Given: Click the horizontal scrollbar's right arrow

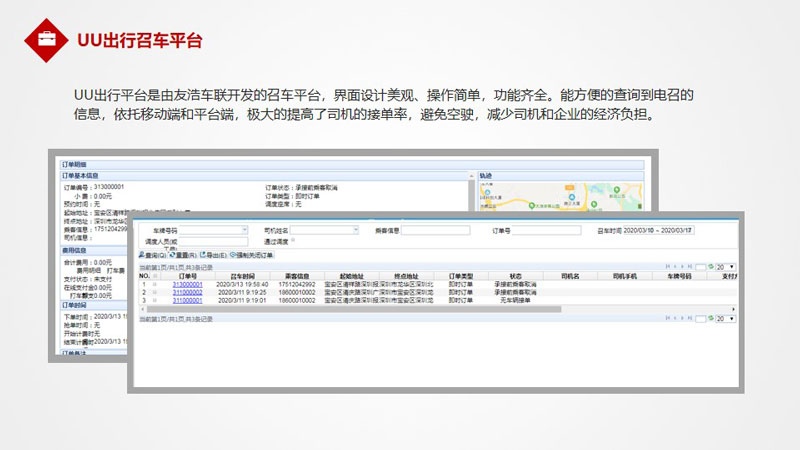Looking at the screenshot, I should 733,309.
